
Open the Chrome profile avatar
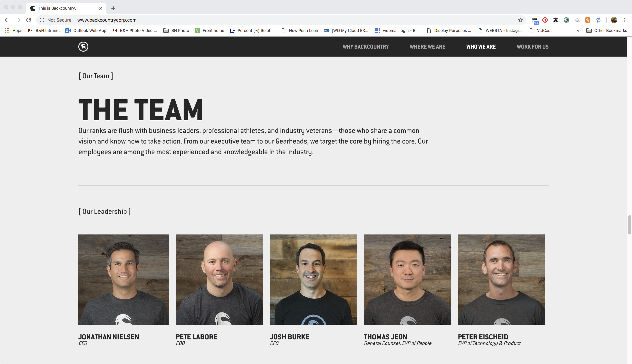click(x=614, y=20)
